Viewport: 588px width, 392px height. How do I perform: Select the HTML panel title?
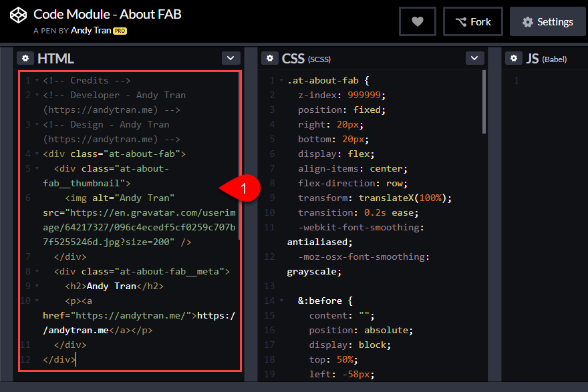[x=55, y=59]
